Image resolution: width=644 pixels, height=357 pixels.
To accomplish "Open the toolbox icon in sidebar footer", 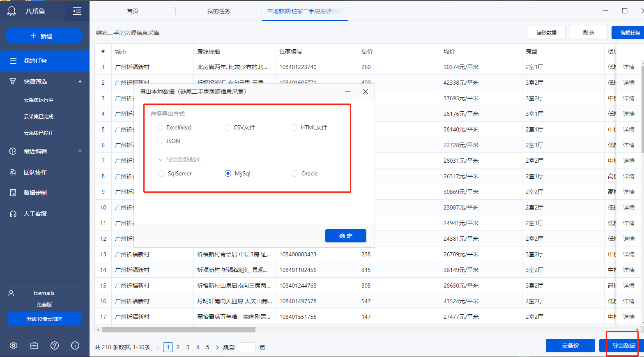I will click(x=34, y=345).
